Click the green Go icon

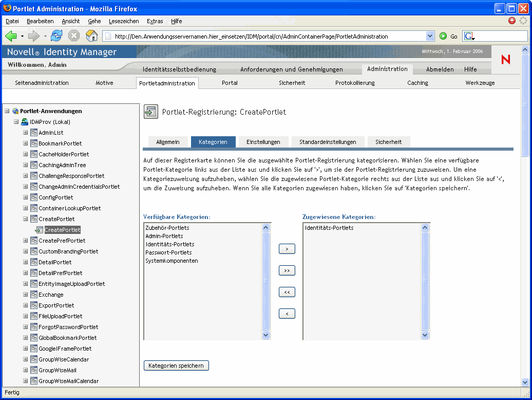tap(443, 36)
